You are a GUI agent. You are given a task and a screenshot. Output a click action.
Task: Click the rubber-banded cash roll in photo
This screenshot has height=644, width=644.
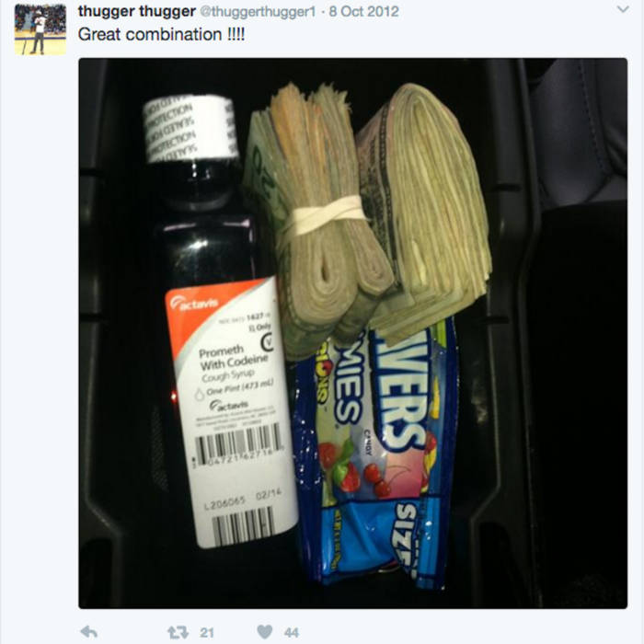(x=318, y=222)
